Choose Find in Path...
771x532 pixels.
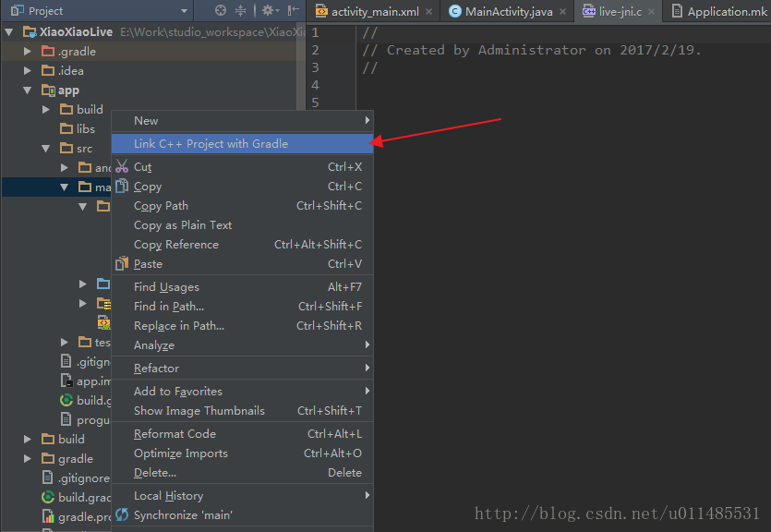pos(243,307)
